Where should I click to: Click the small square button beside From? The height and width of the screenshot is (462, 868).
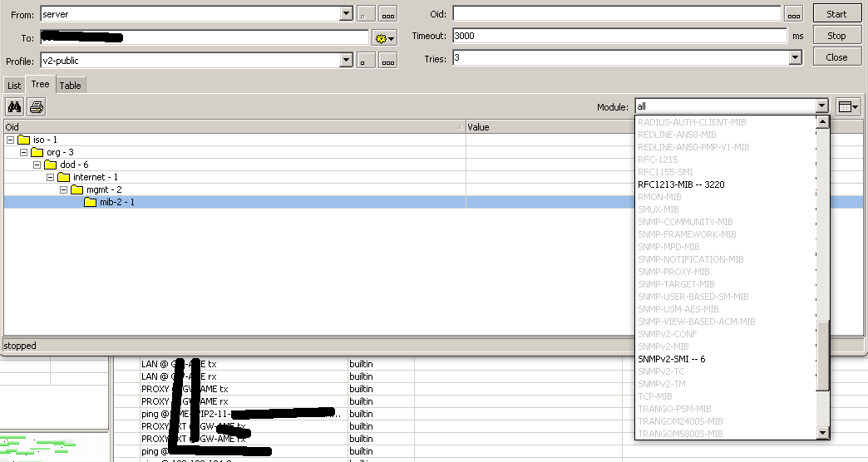coord(365,14)
